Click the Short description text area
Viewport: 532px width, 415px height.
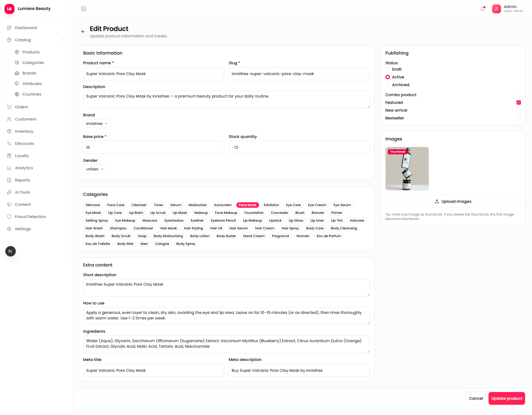tap(226, 288)
